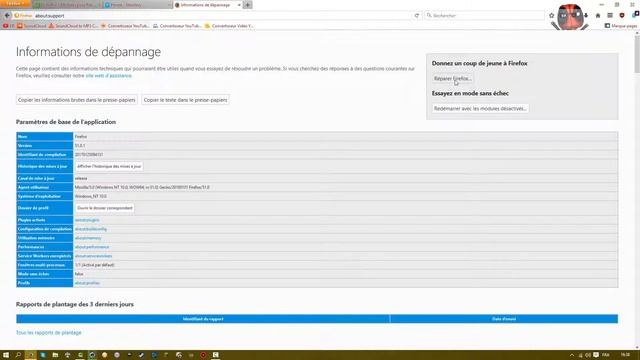Select the user agent string cell
Image resolution: width=640 pixels, height=360 pixels.
[345, 187]
